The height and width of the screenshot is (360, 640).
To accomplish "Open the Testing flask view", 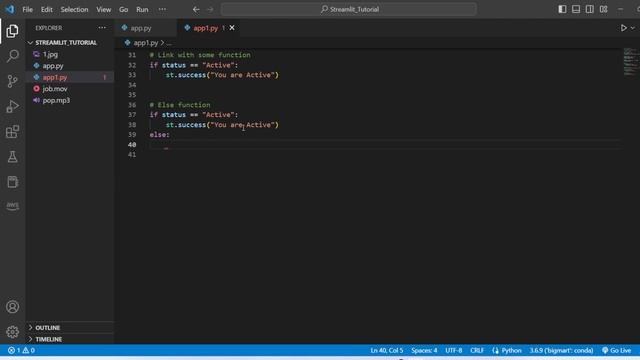I will (x=12, y=157).
